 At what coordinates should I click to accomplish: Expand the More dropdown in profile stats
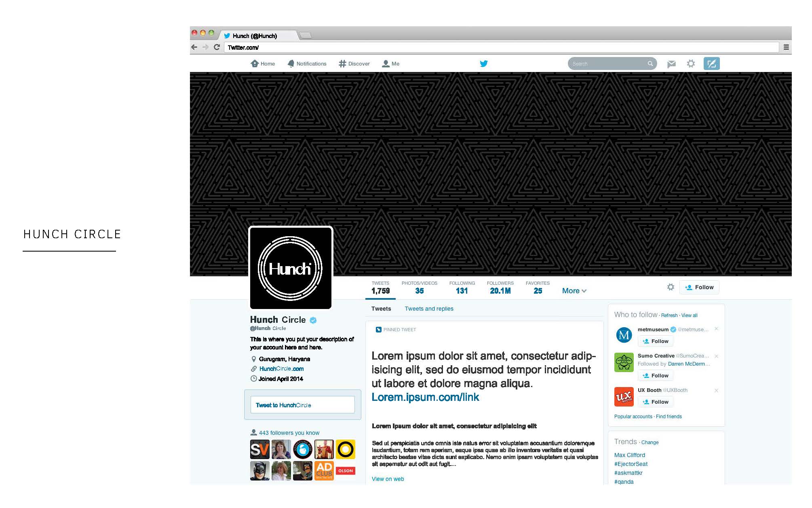pos(574,291)
